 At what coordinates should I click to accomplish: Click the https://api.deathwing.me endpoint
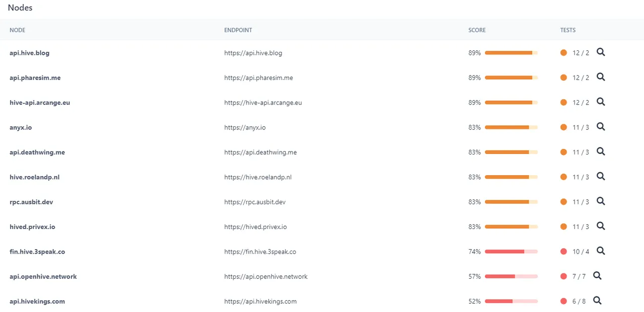[x=261, y=152]
